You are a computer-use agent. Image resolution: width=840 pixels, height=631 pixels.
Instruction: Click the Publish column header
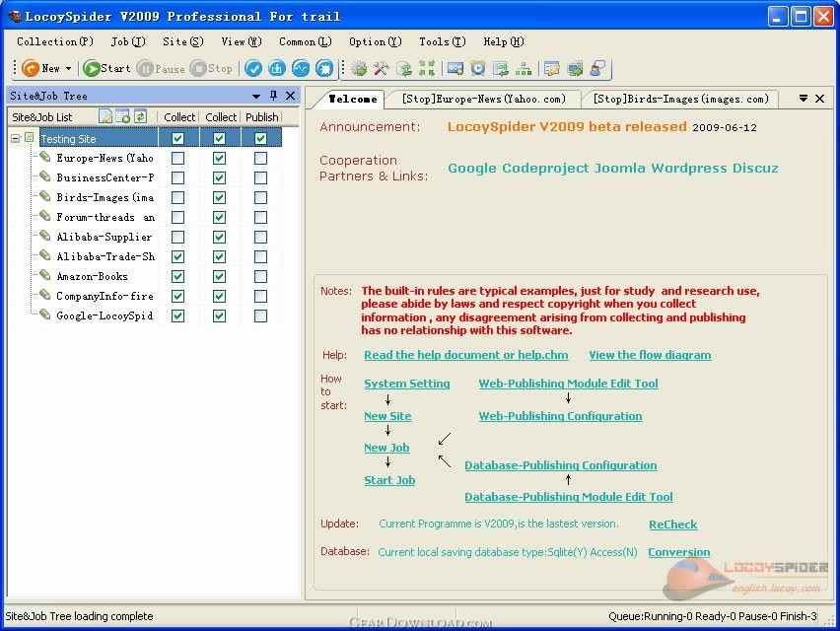pos(262,116)
